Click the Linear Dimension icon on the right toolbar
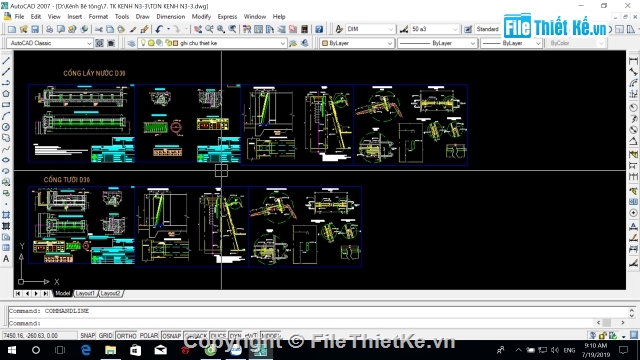The width and height of the screenshot is (640, 360). pyautogui.click(x=633, y=61)
